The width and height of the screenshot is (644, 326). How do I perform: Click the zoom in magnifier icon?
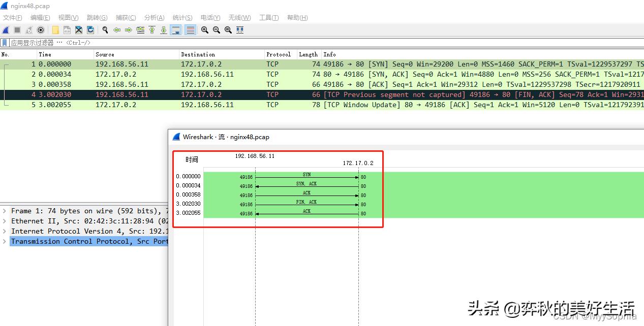(205, 30)
